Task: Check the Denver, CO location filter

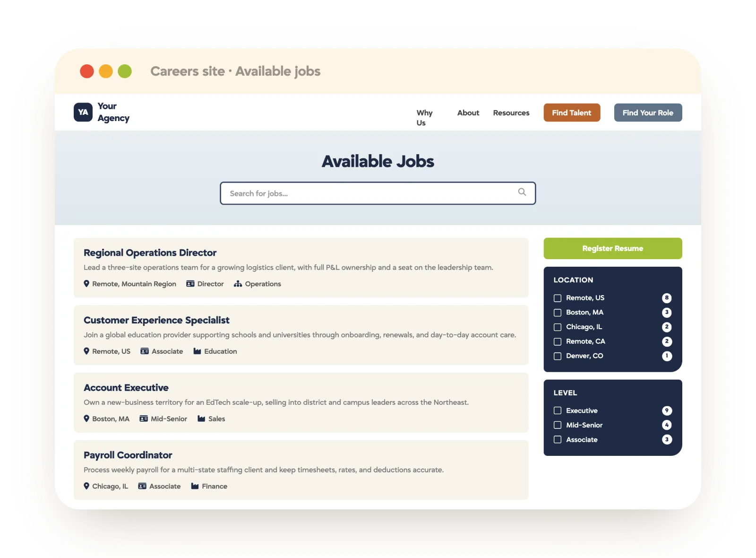Action: [558, 356]
